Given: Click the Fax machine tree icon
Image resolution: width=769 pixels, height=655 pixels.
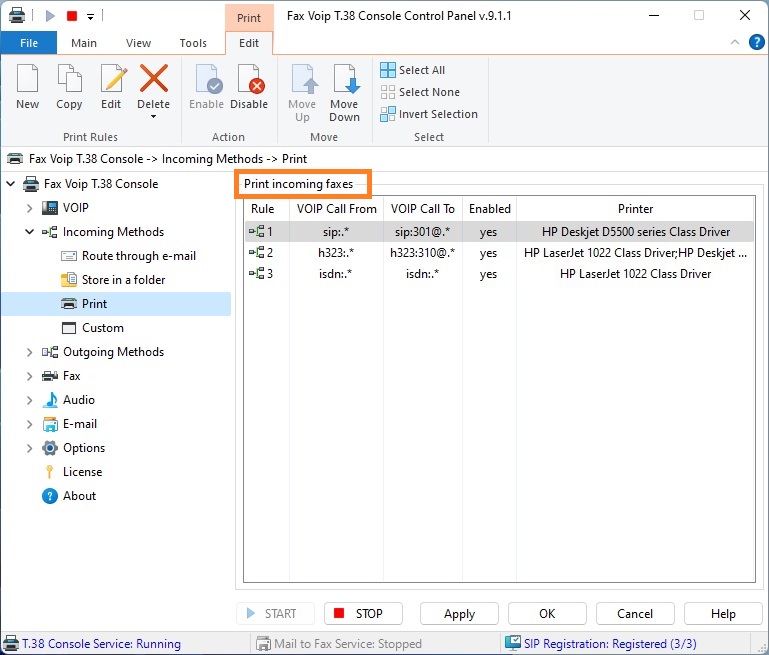Looking at the screenshot, I should [50, 376].
